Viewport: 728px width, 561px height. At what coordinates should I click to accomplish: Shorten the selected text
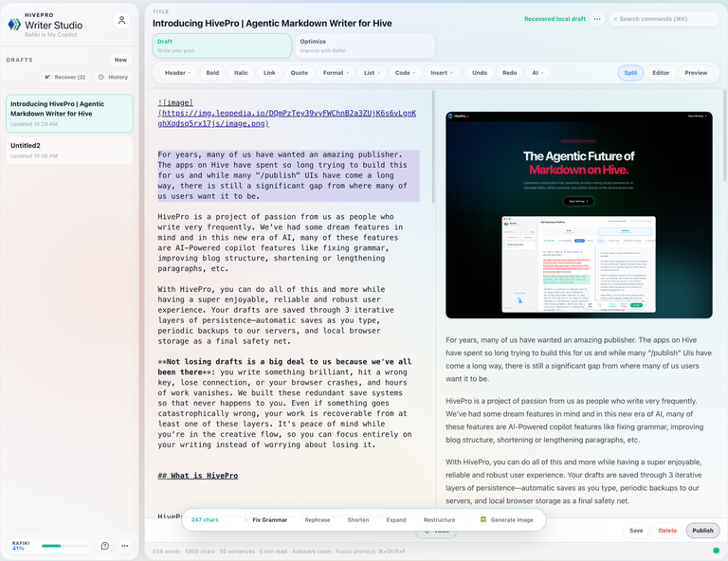coord(358,519)
